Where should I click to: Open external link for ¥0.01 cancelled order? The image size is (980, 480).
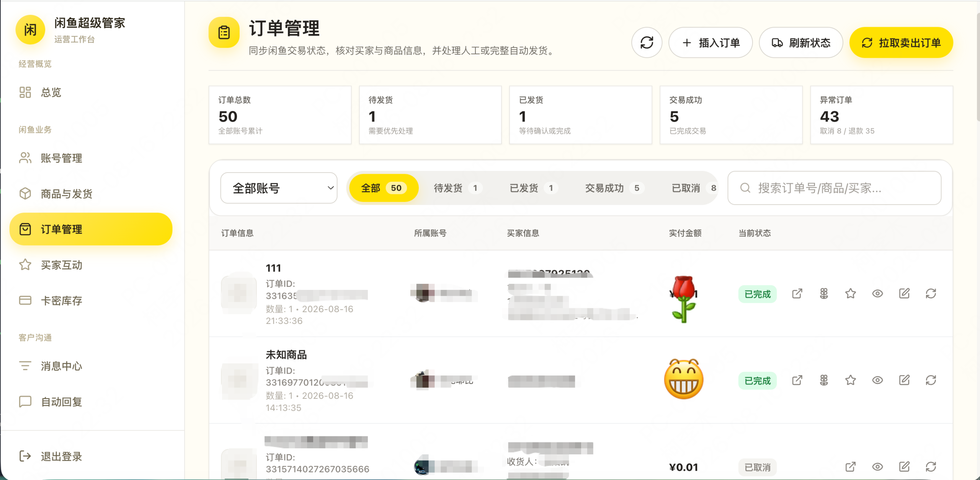point(851,467)
